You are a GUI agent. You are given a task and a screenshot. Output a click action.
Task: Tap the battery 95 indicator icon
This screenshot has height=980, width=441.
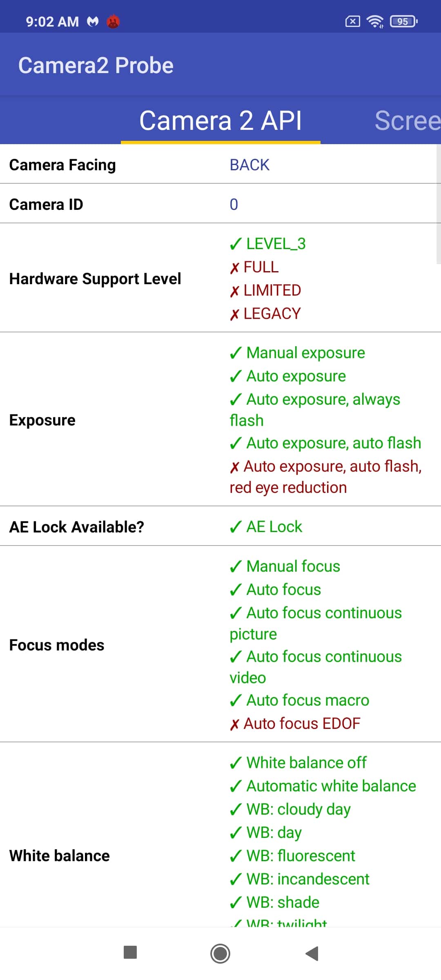tap(404, 21)
